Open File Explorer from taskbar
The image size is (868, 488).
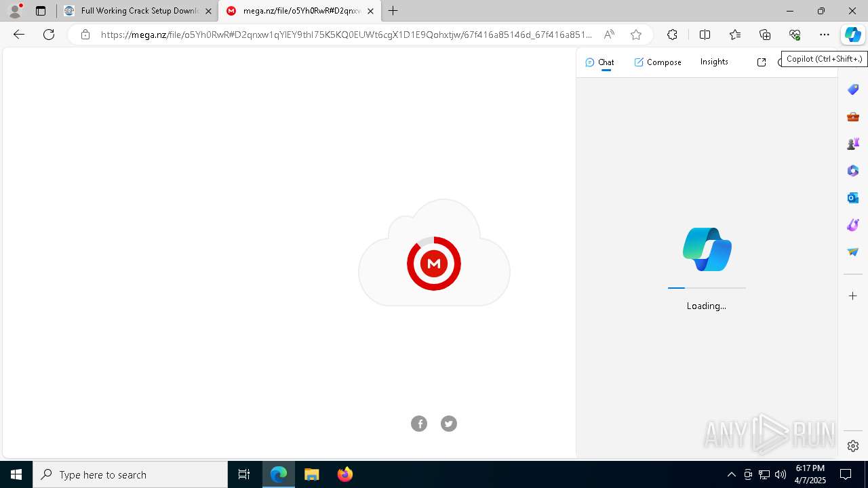point(311,474)
